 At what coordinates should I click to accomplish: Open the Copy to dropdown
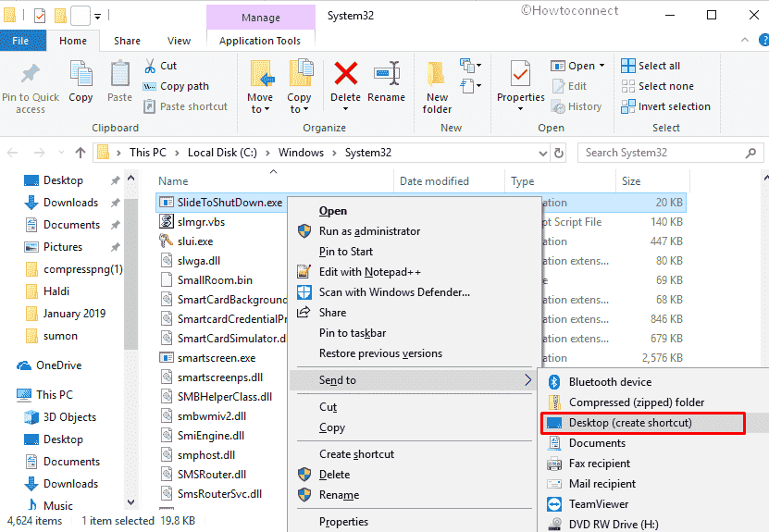299,103
